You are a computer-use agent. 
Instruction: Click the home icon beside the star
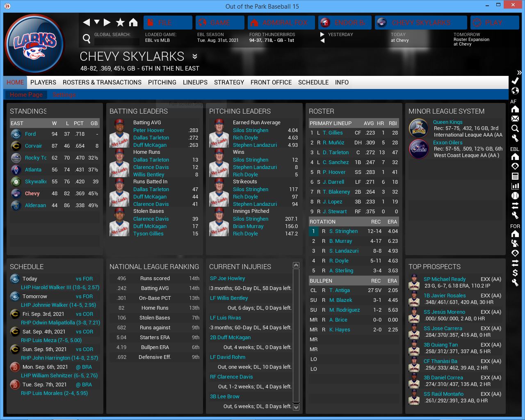coord(133,22)
